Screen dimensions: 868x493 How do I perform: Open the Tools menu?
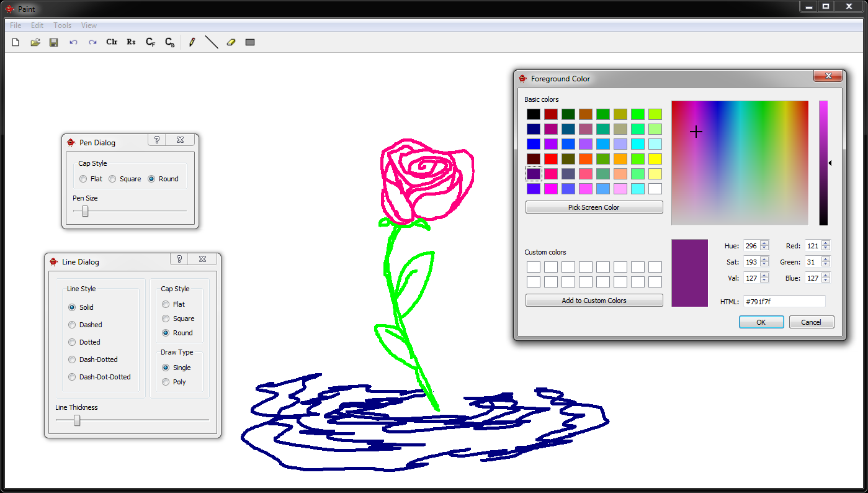[x=62, y=25]
